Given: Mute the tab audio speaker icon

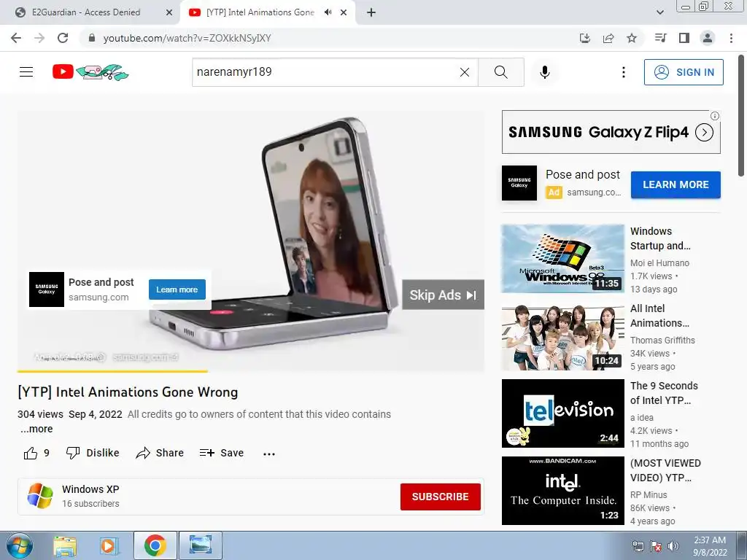Looking at the screenshot, I should pyautogui.click(x=328, y=12).
